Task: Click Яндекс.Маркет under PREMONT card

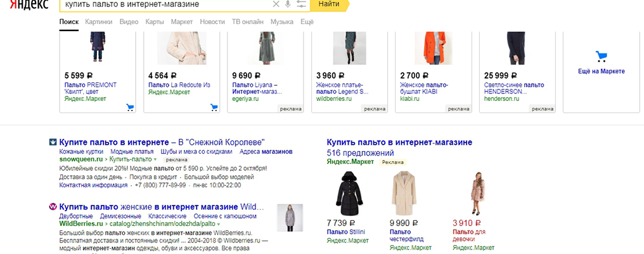Action: (85, 99)
